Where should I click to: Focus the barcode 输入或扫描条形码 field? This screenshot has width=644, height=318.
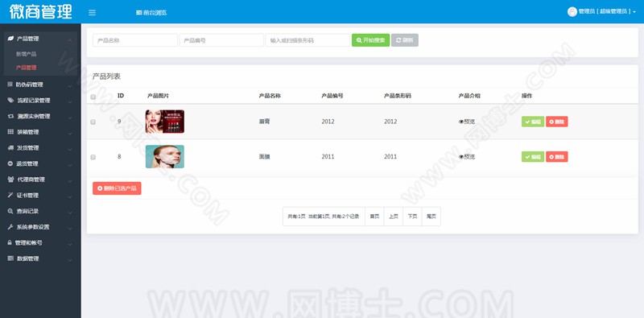click(308, 40)
